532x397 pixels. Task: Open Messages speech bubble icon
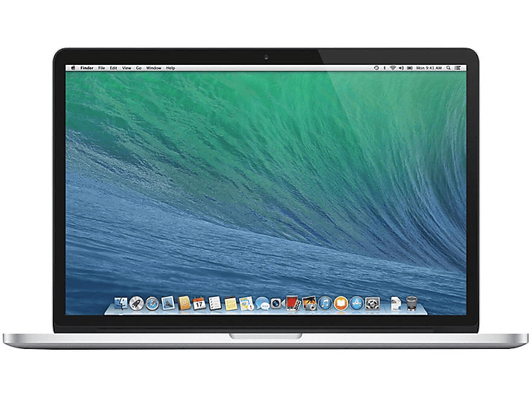(262, 304)
